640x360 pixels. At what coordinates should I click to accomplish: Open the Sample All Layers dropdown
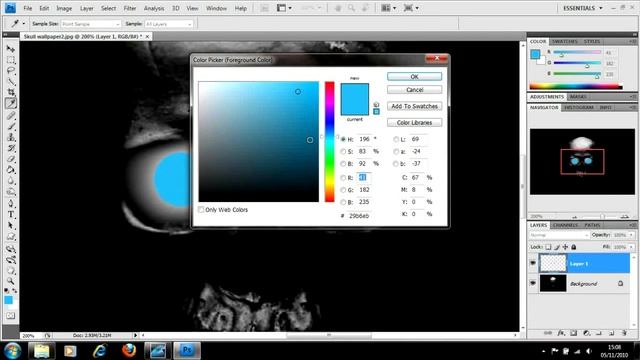169,24
